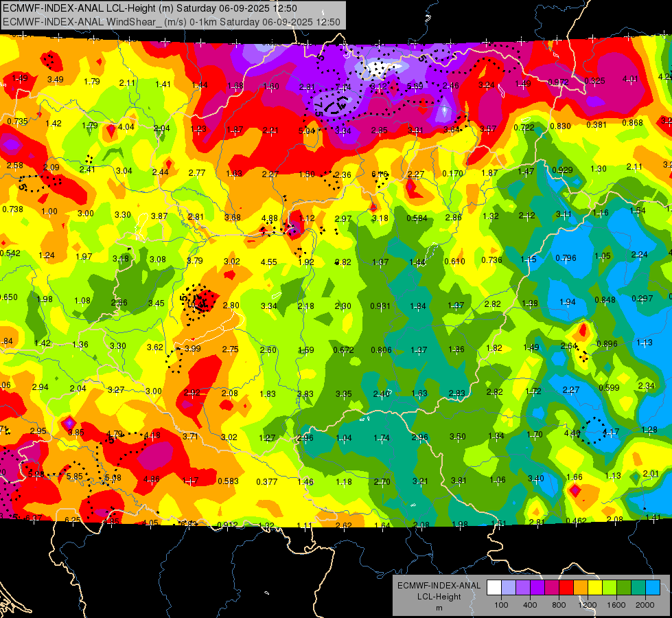Click the wind shear value 0.848
The image size is (672, 618).
click(605, 300)
